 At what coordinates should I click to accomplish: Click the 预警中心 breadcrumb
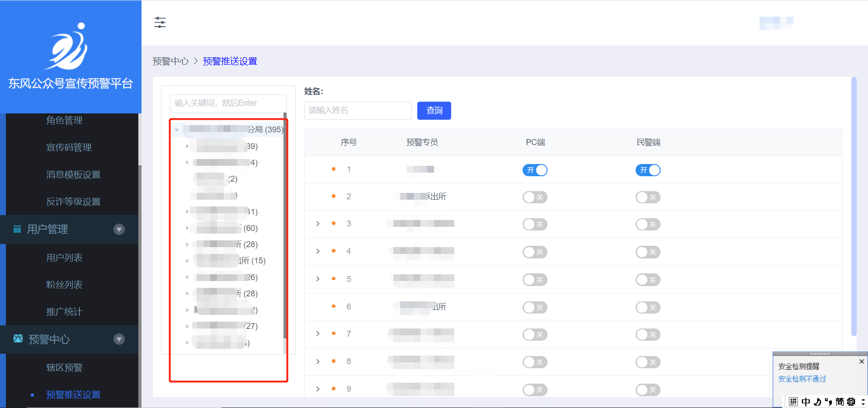(170, 61)
